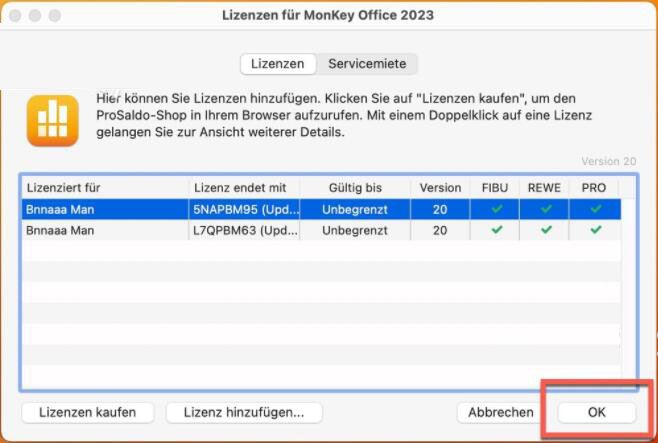Sort by Lizenz endet mit column

[244, 188]
